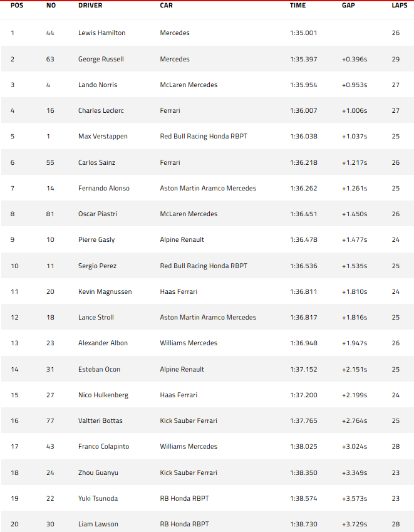
Task: Sort by the TIME column header
Action: coord(298,6)
